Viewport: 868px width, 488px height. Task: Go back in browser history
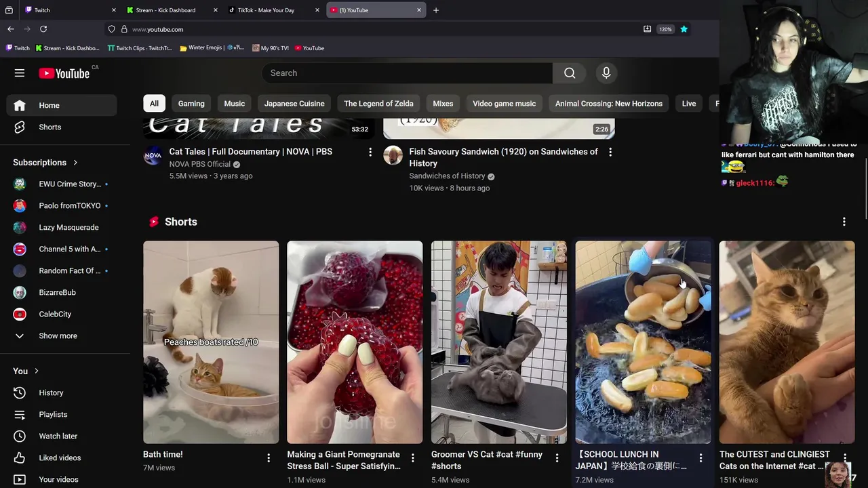(11, 29)
